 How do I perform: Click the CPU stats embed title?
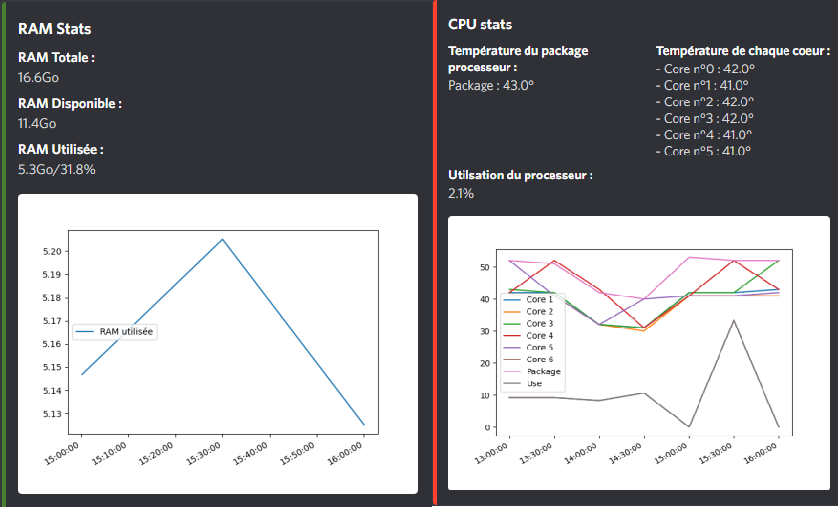(480, 25)
